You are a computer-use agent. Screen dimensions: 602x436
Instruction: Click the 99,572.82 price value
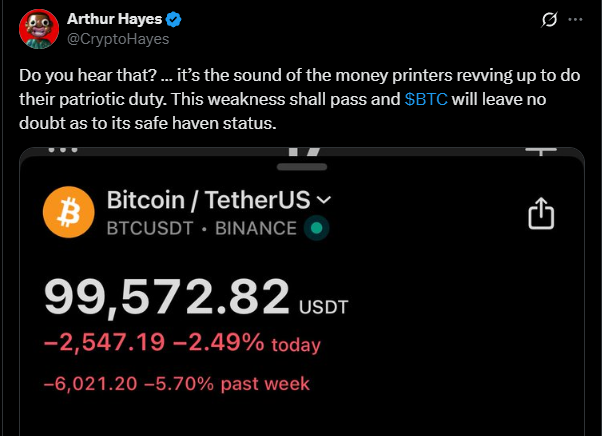[x=167, y=297]
